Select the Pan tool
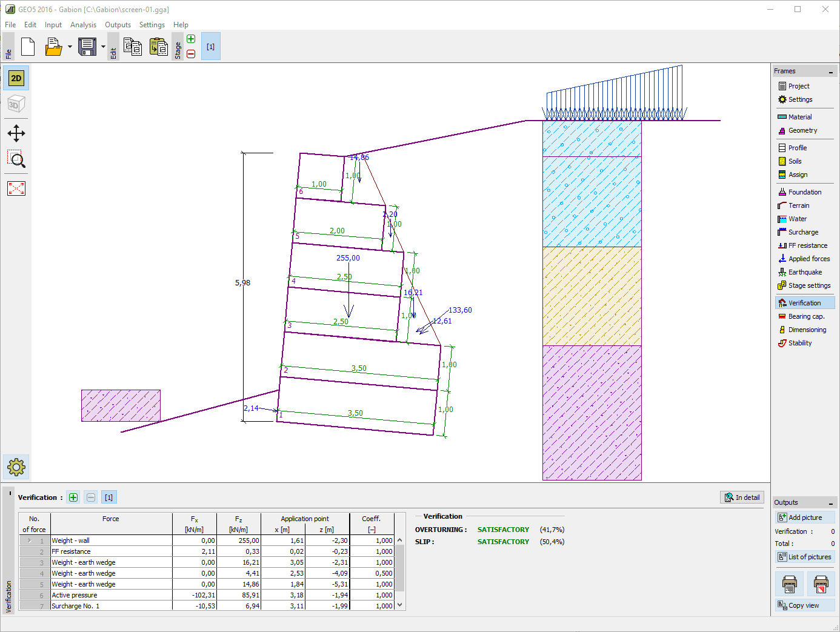 16,133
